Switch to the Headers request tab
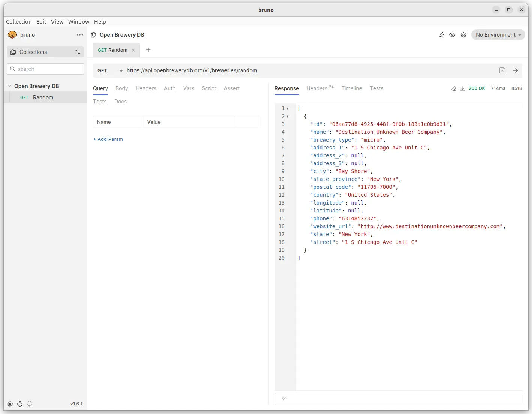This screenshot has width=532, height=414. pos(146,88)
